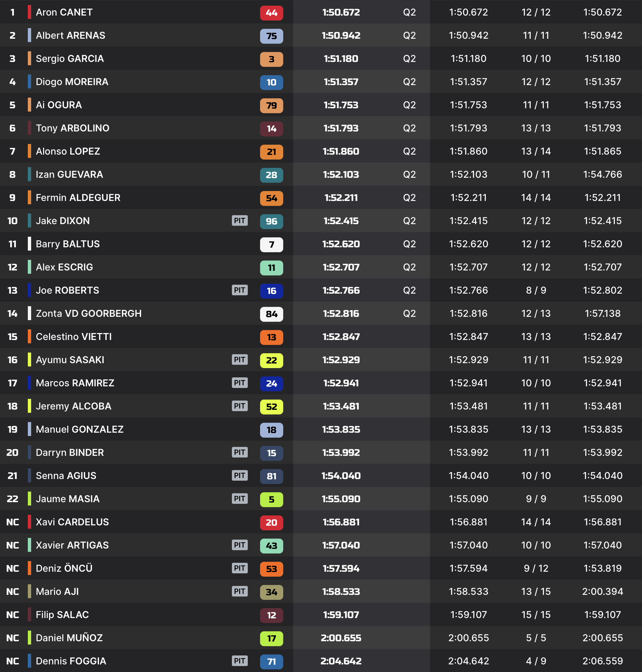This screenshot has width=642, height=672.
Task: Click on Celestino Vietti's name
Action: click(74, 337)
